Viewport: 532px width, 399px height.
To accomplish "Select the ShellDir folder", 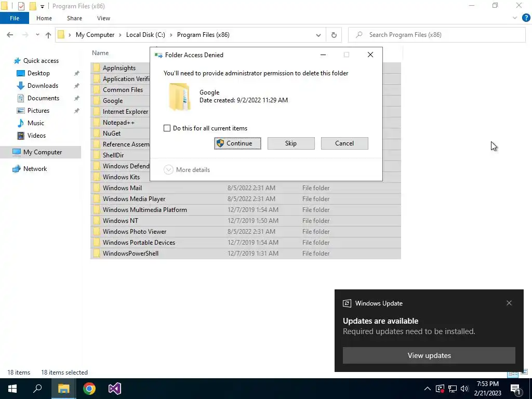I will (x=113, y=155).
